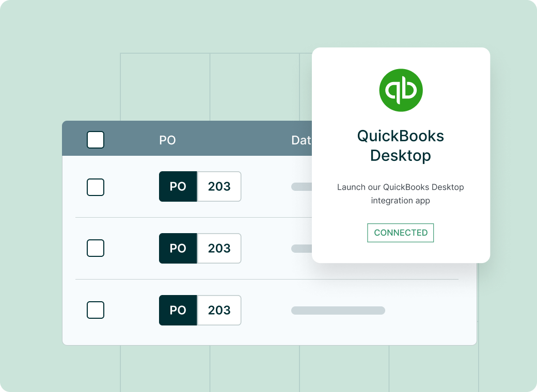This screenshot has width=537, height=392.
Task: Open the first row PO 203 badge
Action: 200,186
